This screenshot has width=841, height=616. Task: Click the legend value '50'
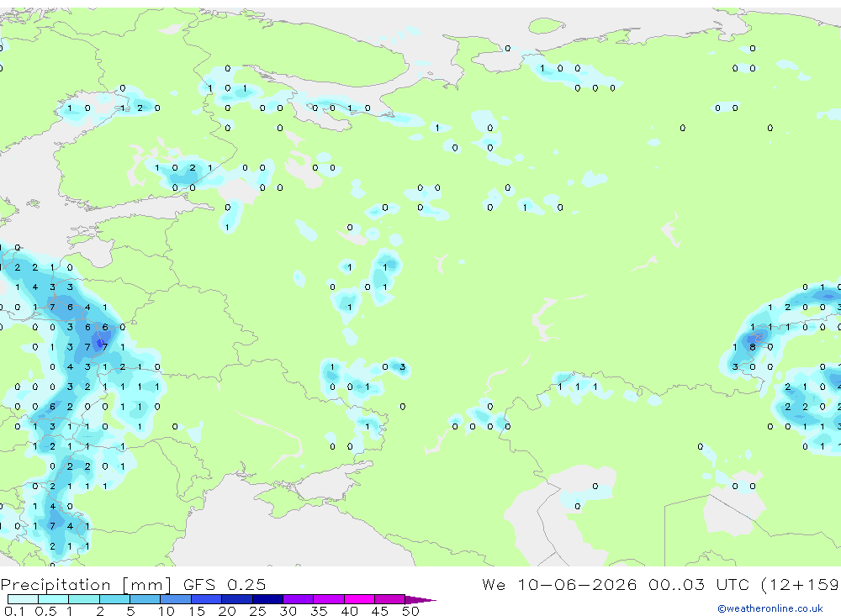(x=410, y=611)
